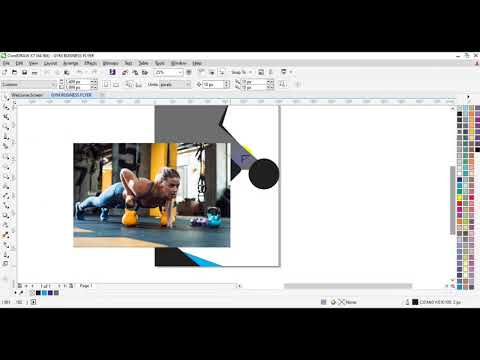This screenshot has height=360, width=480.
Task: Open the page size Custom dropdown
Action: [28, 85]
